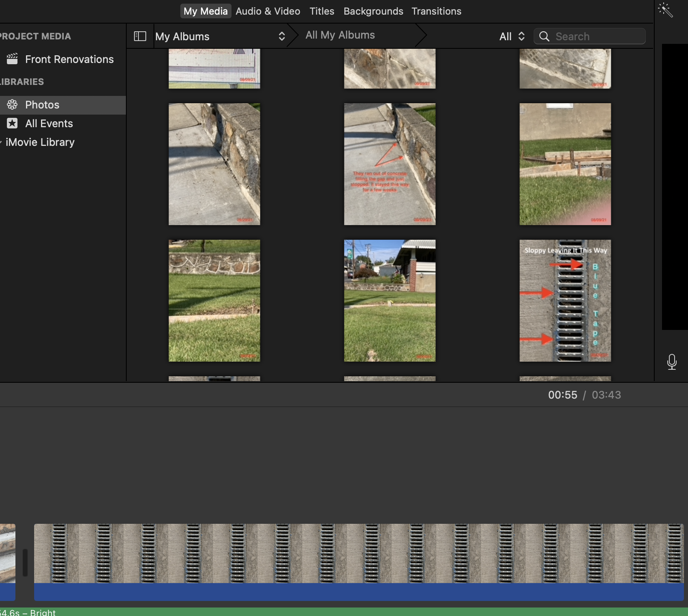This screenshot has height=616, width=688.
Task: Select the Backgrounds tab
Action: pyautogui.click(x=373, y=11)
